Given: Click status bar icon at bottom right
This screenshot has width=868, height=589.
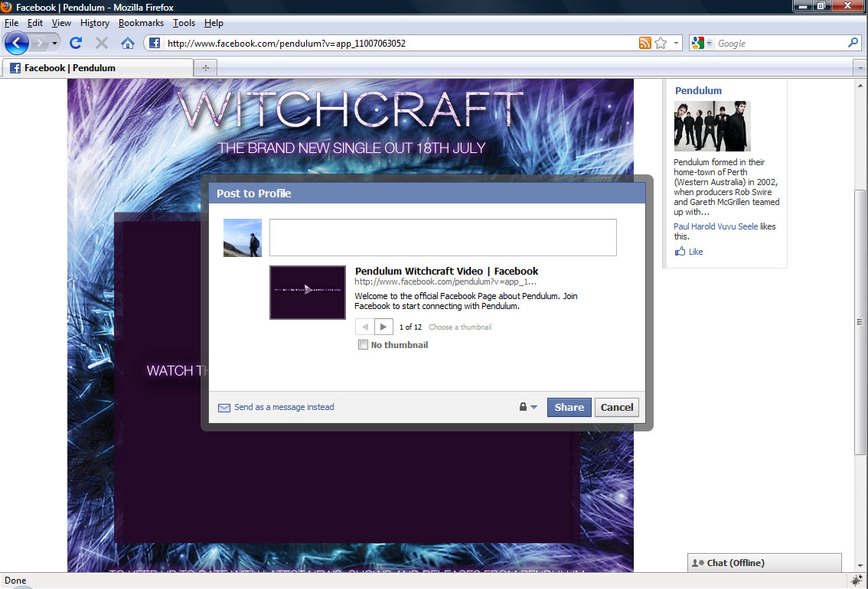Looking at the screenshot, I should pyautogui.click(x=857, y=580).
